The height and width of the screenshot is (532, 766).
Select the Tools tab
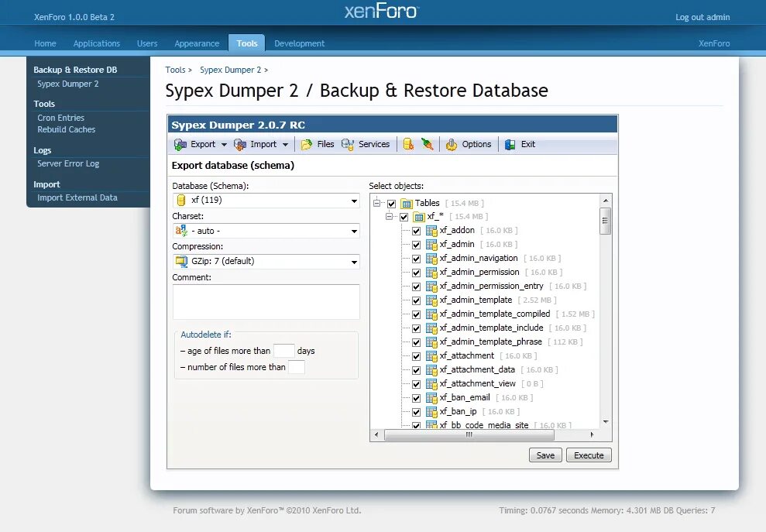247,43
